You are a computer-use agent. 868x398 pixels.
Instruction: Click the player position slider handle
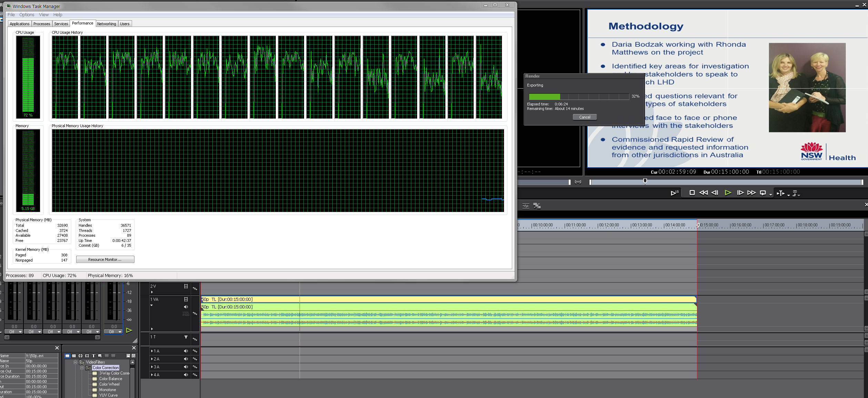(645, 181)
